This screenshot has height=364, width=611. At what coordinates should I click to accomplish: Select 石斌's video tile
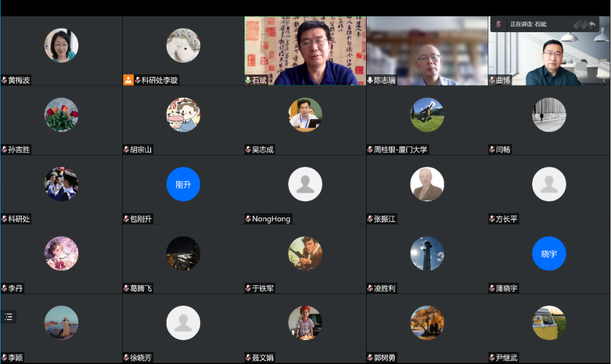305,50
